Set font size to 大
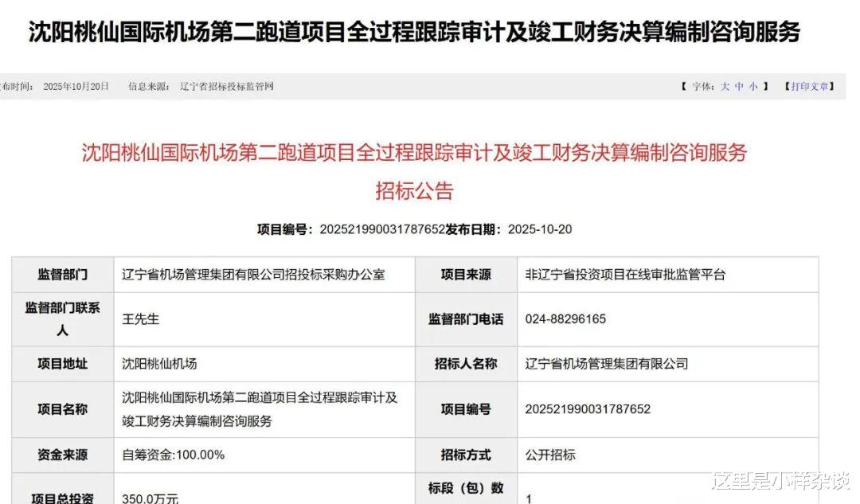The width and height of the screenshot is (860, 504). tap(725, 86)
